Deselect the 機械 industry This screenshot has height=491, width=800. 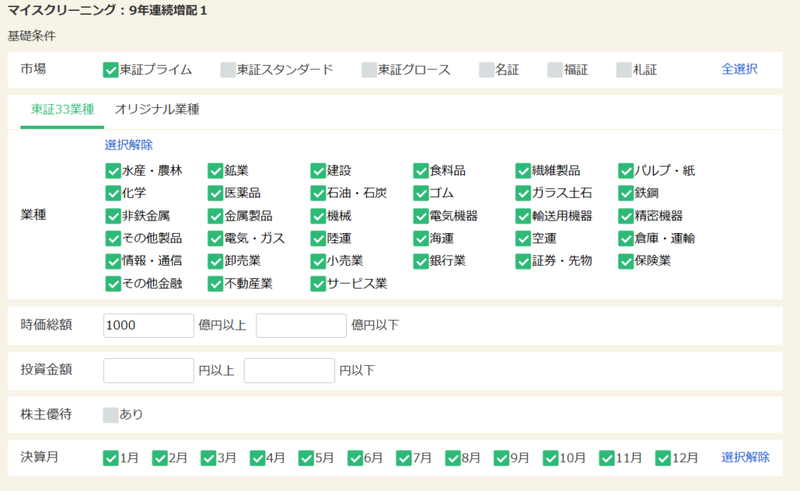click(318, 216)
